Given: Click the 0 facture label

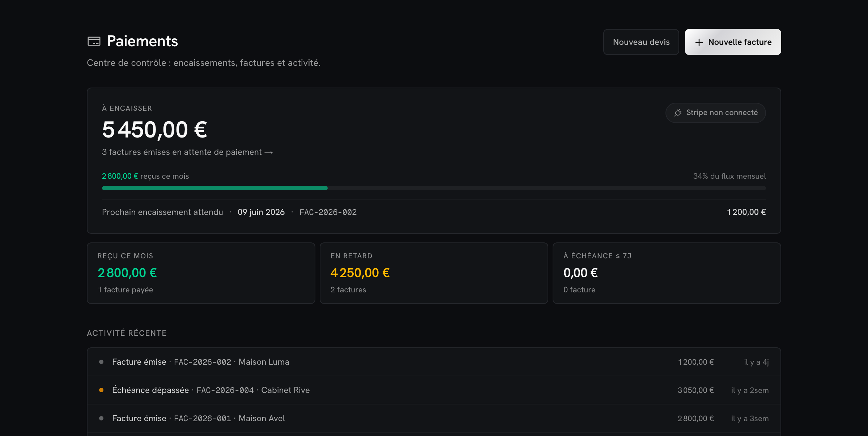Looking at the screenshot, I should pos(579,290).
